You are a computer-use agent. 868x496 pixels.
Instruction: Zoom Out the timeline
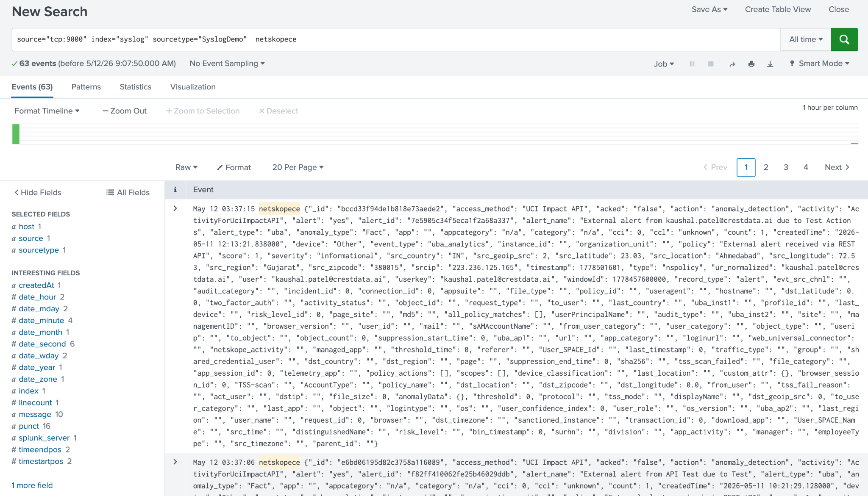[x=125, y=111]
